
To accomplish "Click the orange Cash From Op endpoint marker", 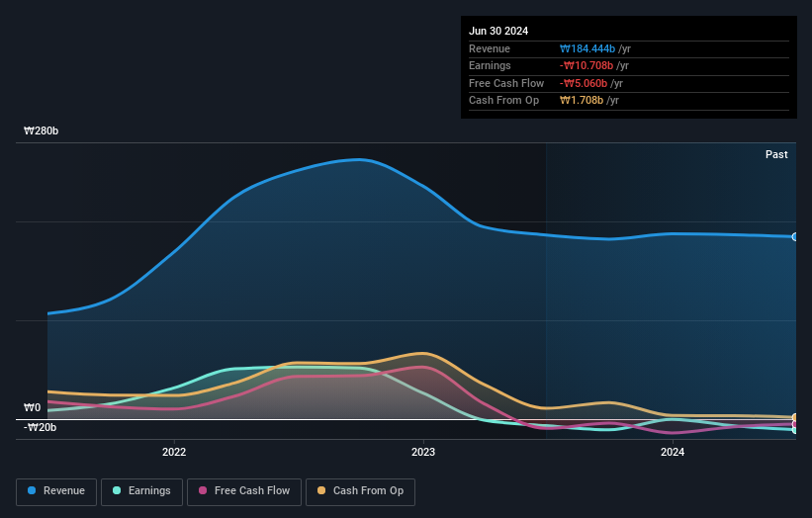I will coord(795,417).
